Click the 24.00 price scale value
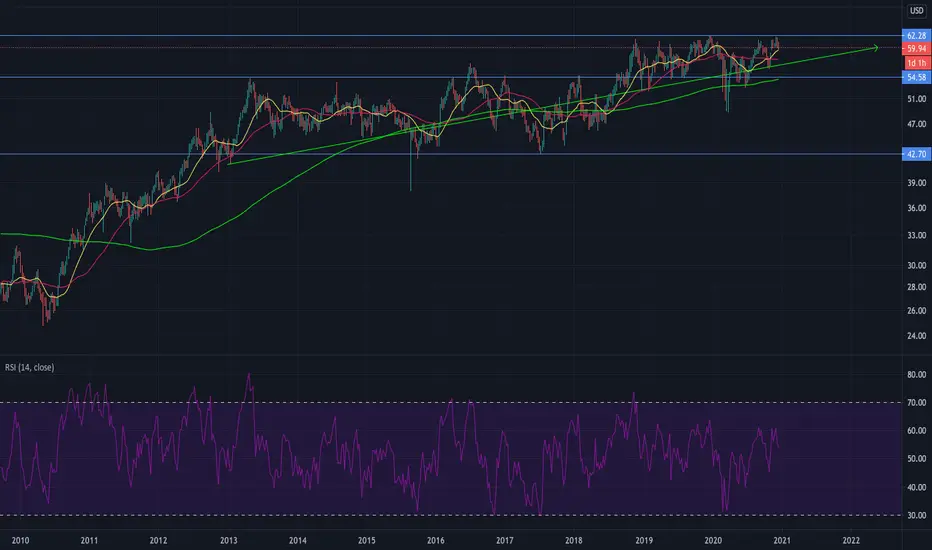 (917, 336)
